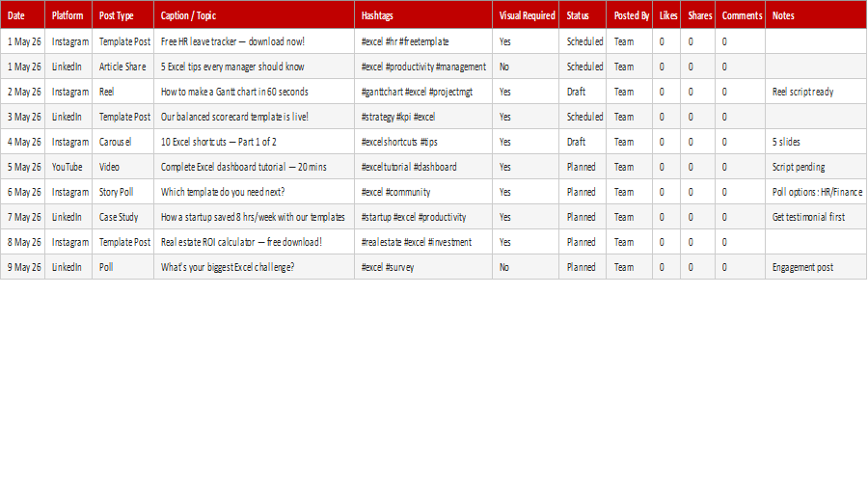The width and height of the screenshot is (868, 482).
Task: Select the Comments column header
Action: (x=740, y=14)
